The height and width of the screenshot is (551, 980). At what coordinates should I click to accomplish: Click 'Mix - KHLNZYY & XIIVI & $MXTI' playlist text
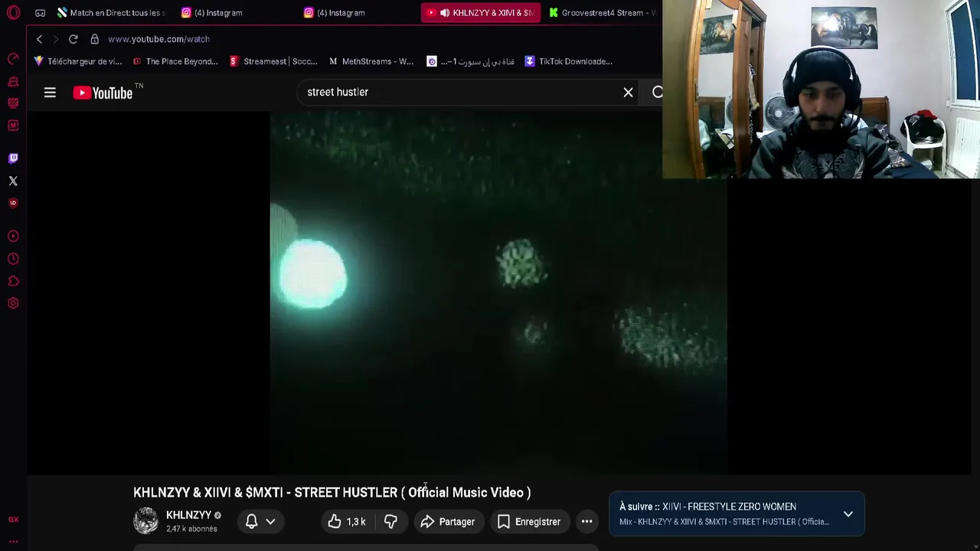[724, 522]
